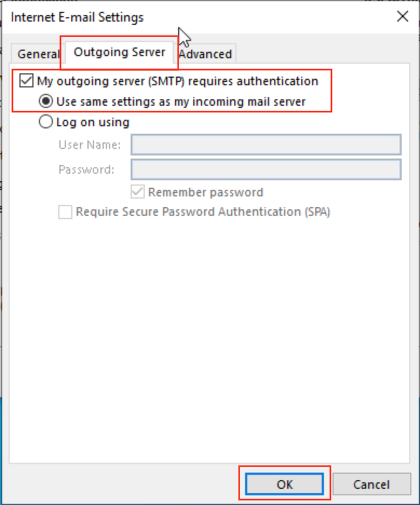Tick the Require Secure Password Authentication box
Image resolution: width=420 pixels, height=505 pixels.
coord(65,212)
